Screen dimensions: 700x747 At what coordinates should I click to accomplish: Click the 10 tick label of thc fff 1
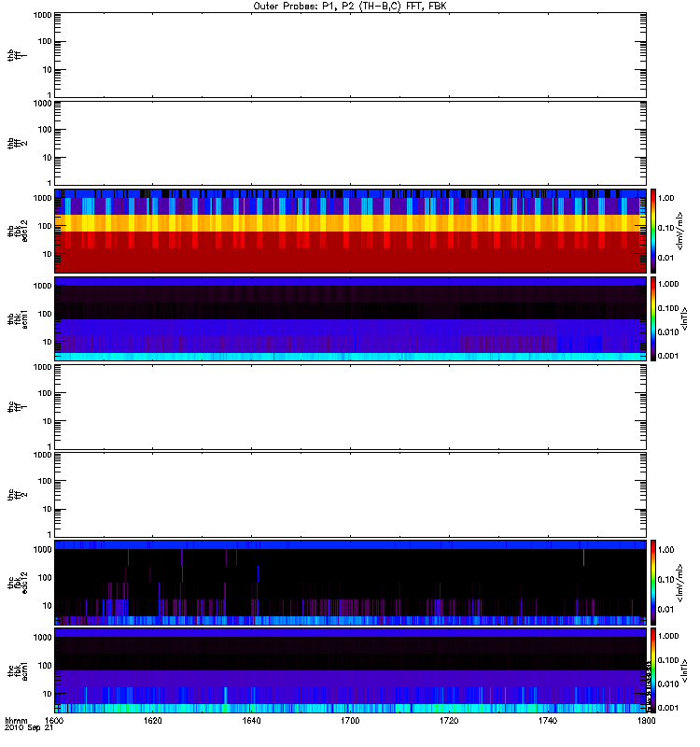coord(48,421)
